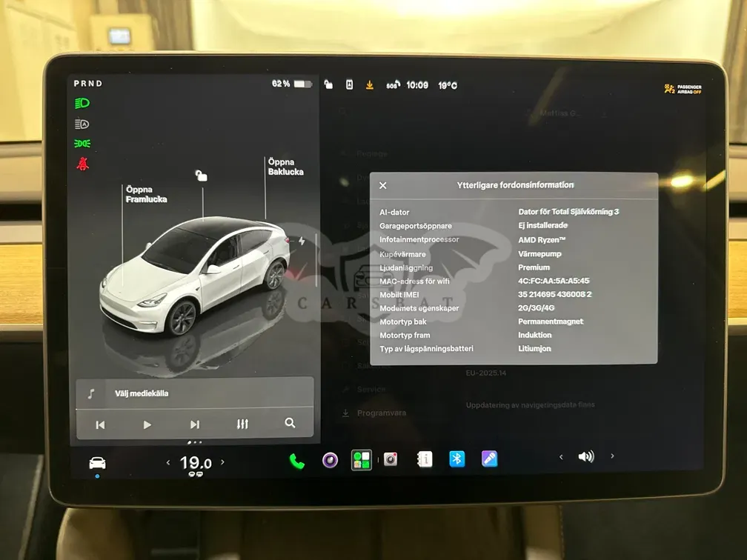The width and height of the screenshot is (747, 560).
Task: Open the owner's manual app
Action: (425, 459)
